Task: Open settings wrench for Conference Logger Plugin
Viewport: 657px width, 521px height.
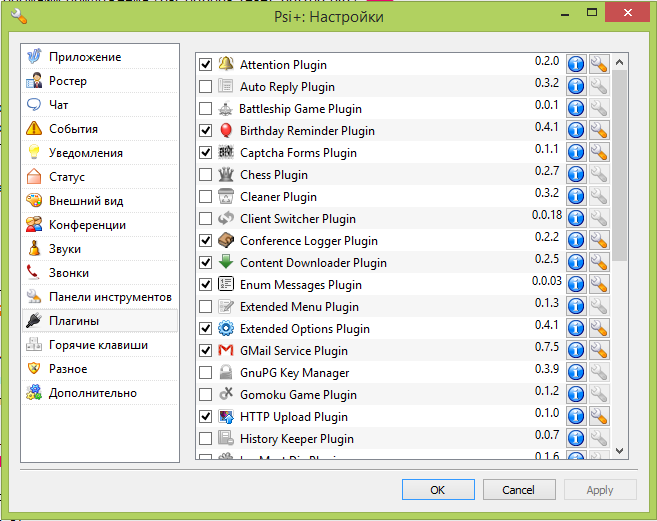Action: tap(599, 241)
